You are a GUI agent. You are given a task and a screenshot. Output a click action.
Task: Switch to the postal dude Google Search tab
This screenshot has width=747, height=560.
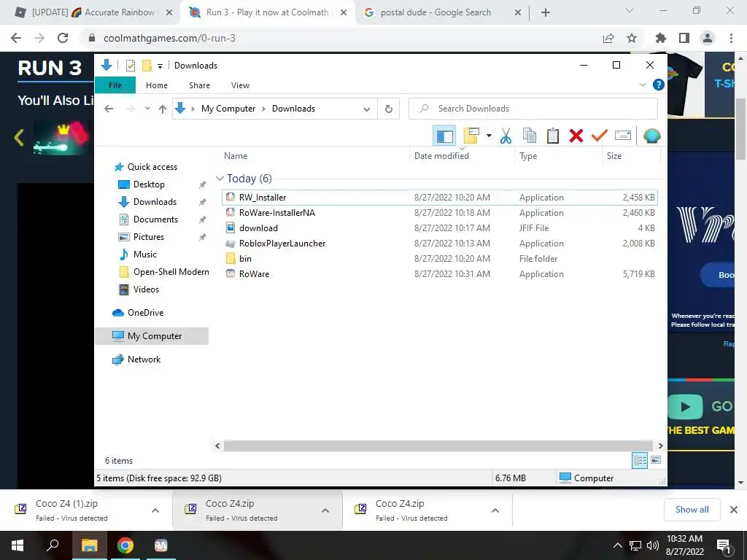436,12
